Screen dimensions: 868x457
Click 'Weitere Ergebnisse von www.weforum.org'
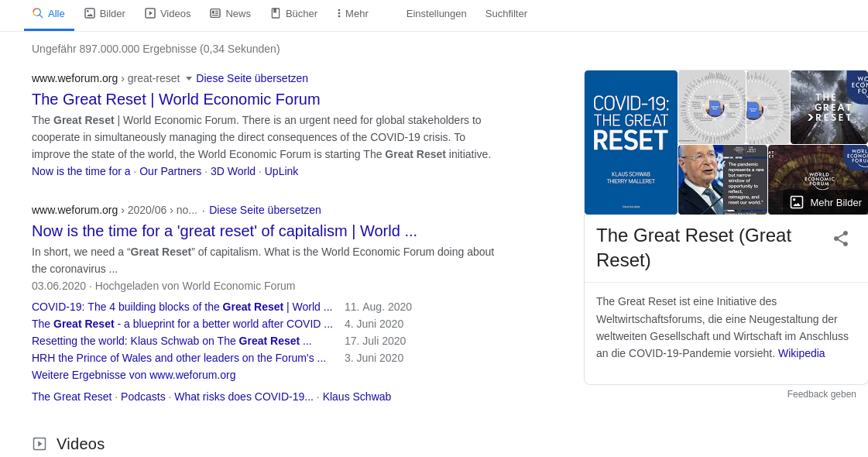point(133,376)
